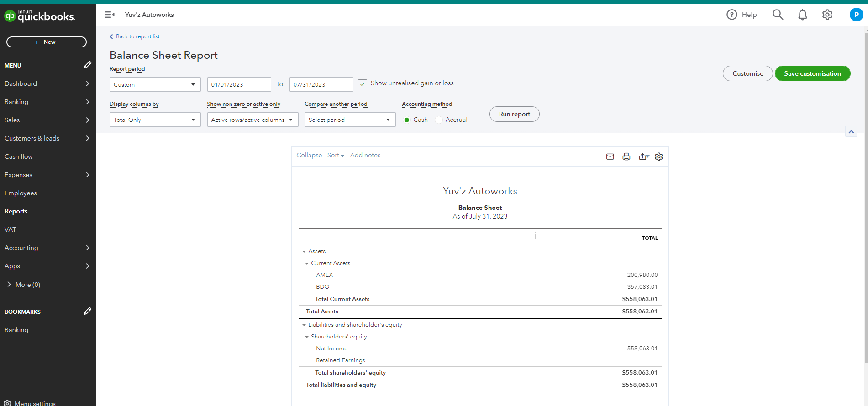Click the New button
The width and height of the screenshot is (868, 406).
pyautogui.click(x=46, y=42)
